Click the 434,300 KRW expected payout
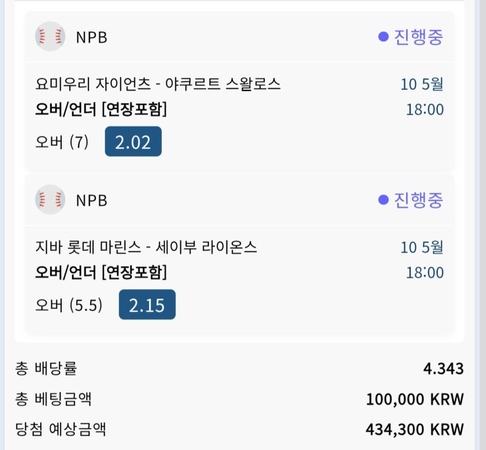This screenshot has height=450, width=486. tap(415, 429)
